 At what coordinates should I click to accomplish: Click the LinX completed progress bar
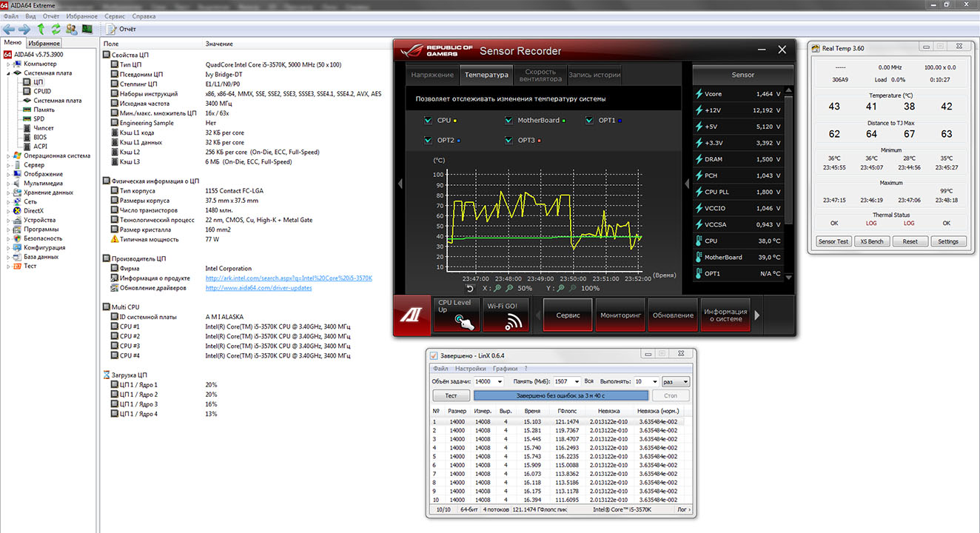tap(560, 396)
